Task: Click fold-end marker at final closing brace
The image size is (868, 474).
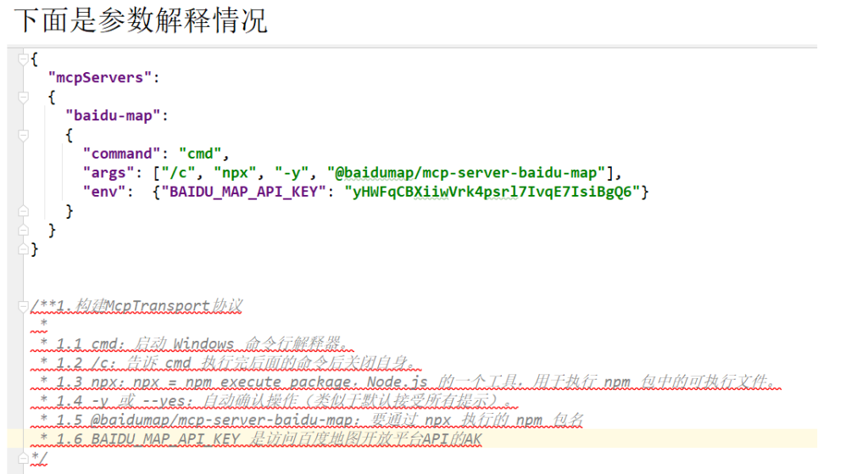Action: pos(25,249)
